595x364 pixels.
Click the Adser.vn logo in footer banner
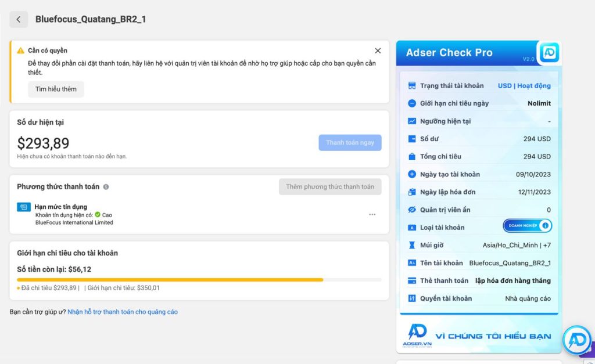[417, 336]
